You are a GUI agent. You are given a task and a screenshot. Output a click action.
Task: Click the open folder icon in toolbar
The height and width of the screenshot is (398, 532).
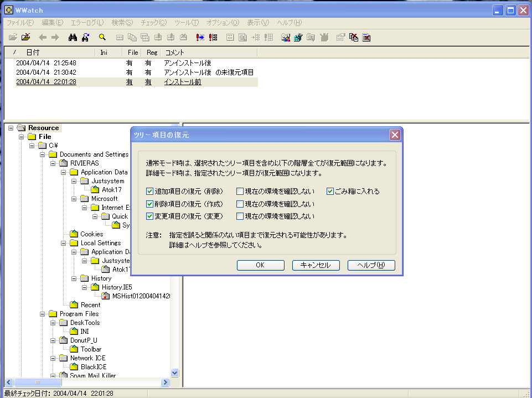[13, 38]
